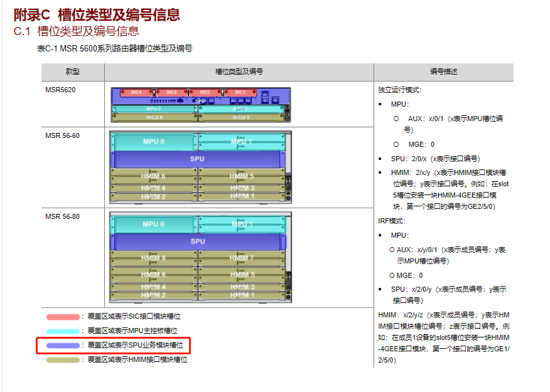Click the 编号描述 column header

point(444,72)
